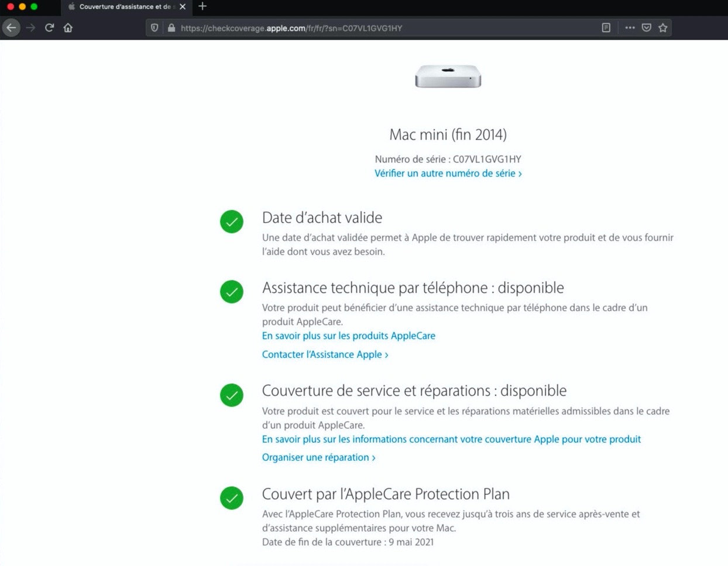Close the Couverture d'assistance tab
This screenshot has height=566, width=728.
coord(183,7)
